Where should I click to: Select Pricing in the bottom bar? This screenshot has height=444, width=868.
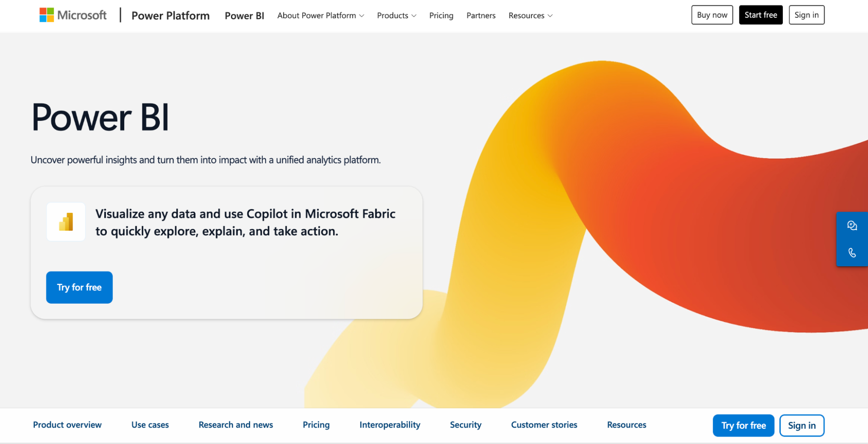[x=316, y=425]
